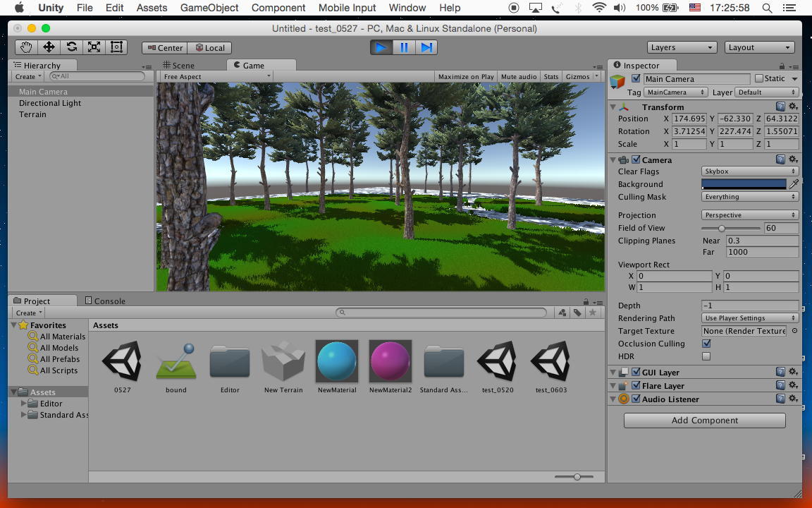Viewport: 812px width, 508px height.
Task: Disable the Occlusion Culling checkbox
Action: [x=706, y=344]
